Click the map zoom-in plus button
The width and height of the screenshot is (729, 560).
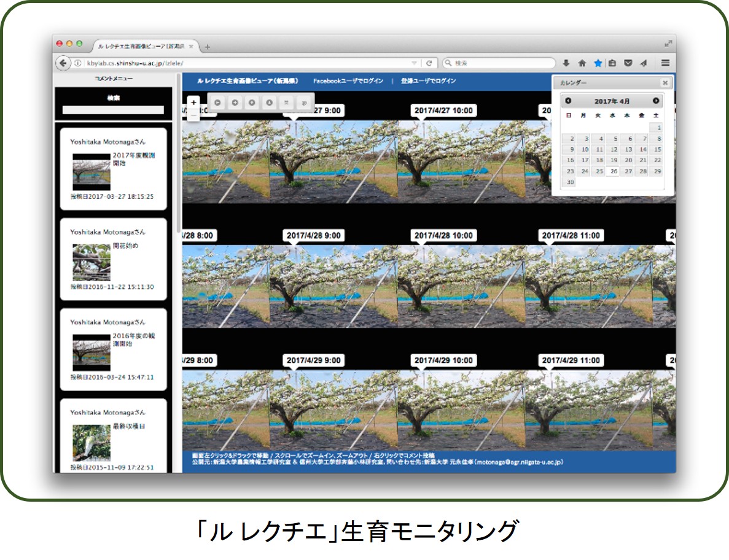pyautogui.click(x=193, y=102)
